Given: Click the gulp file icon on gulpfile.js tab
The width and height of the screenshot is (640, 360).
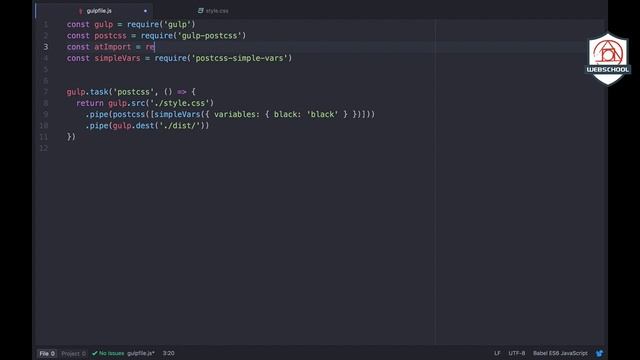Looking at the screenshot, I should click(x=80, y=11).
